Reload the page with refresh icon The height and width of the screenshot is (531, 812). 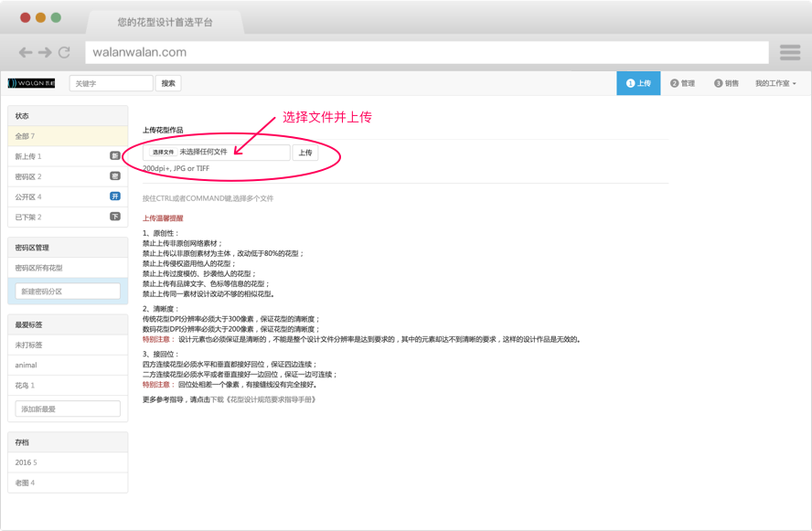[x=64, y=53]
